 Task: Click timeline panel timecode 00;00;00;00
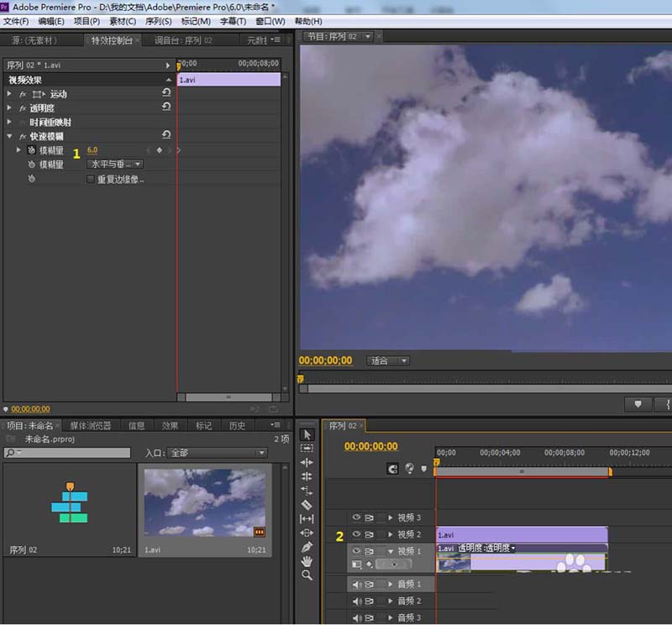pos(370,446)
